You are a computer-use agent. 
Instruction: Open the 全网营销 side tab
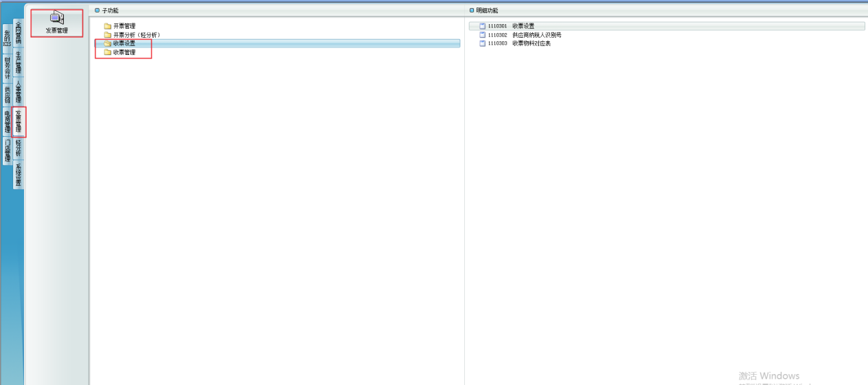(19, 32)
